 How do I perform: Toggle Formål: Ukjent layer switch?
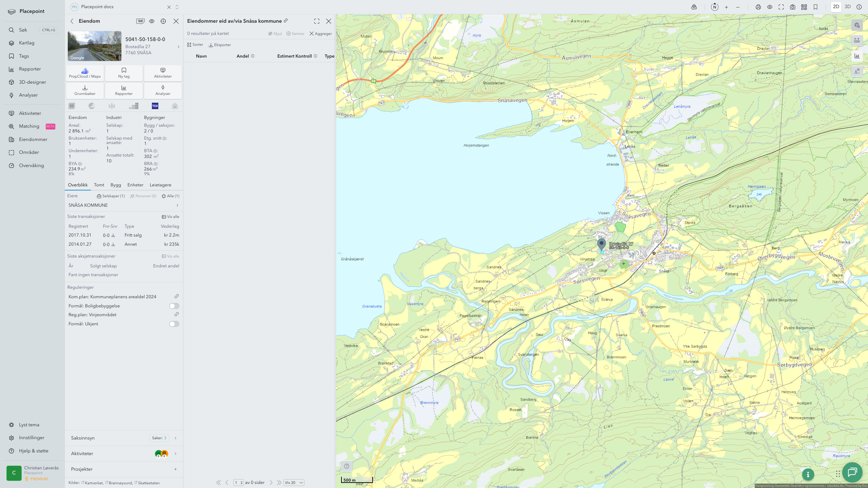174,324
